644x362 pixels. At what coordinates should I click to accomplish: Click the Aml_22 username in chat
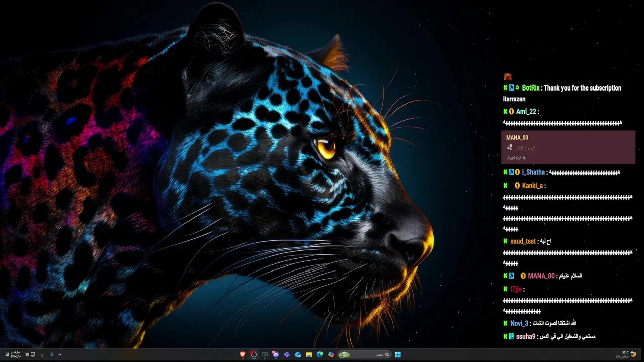click(x=526, y=112)
